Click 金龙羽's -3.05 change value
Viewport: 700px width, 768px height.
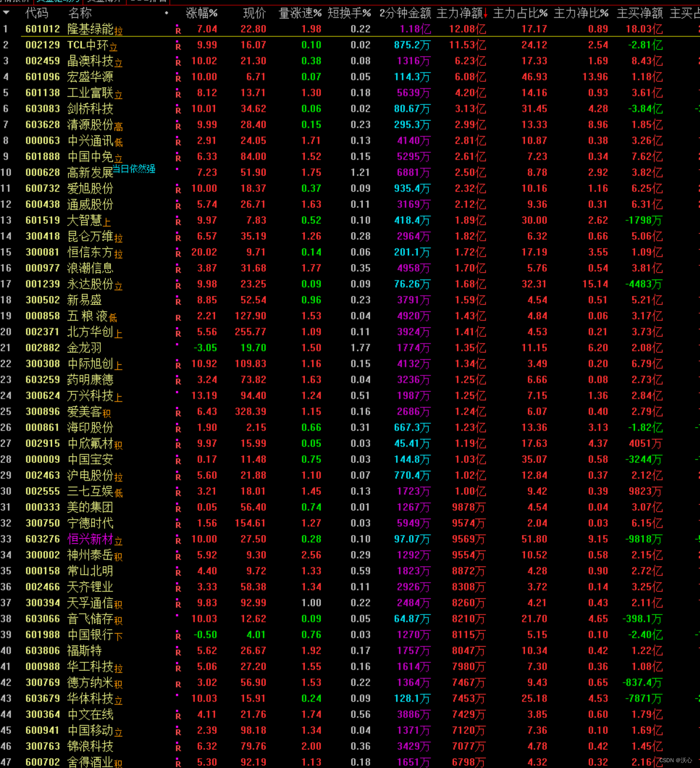(x=205, y=348)
